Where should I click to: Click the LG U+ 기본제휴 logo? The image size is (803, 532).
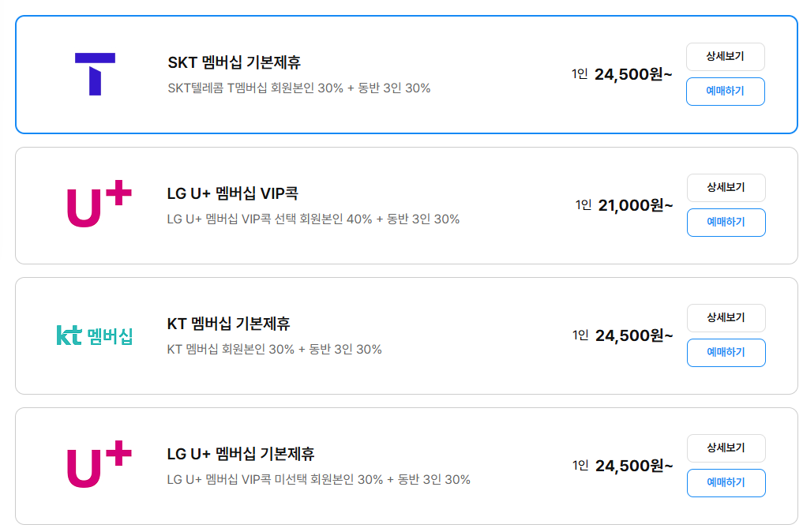point(99,465)
